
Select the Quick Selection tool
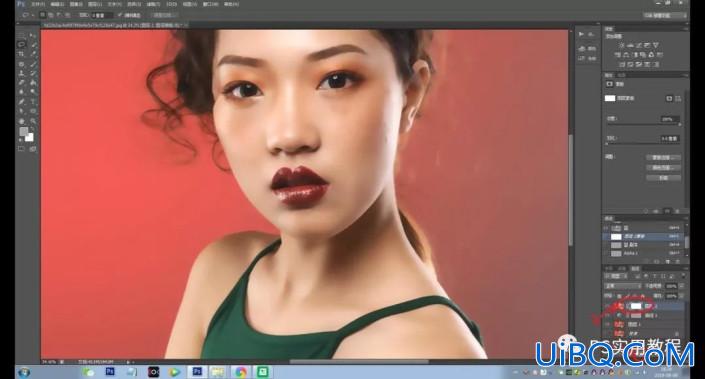coord(33,45)
